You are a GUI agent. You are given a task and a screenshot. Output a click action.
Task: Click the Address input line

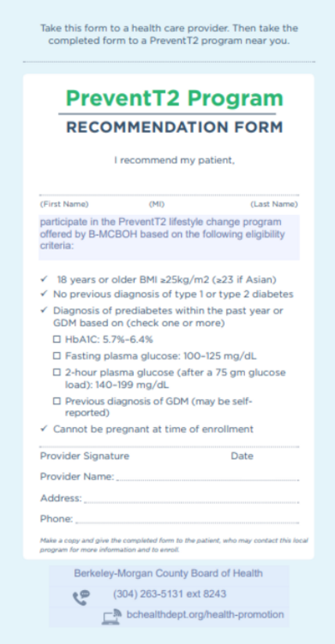coord(191,499)
